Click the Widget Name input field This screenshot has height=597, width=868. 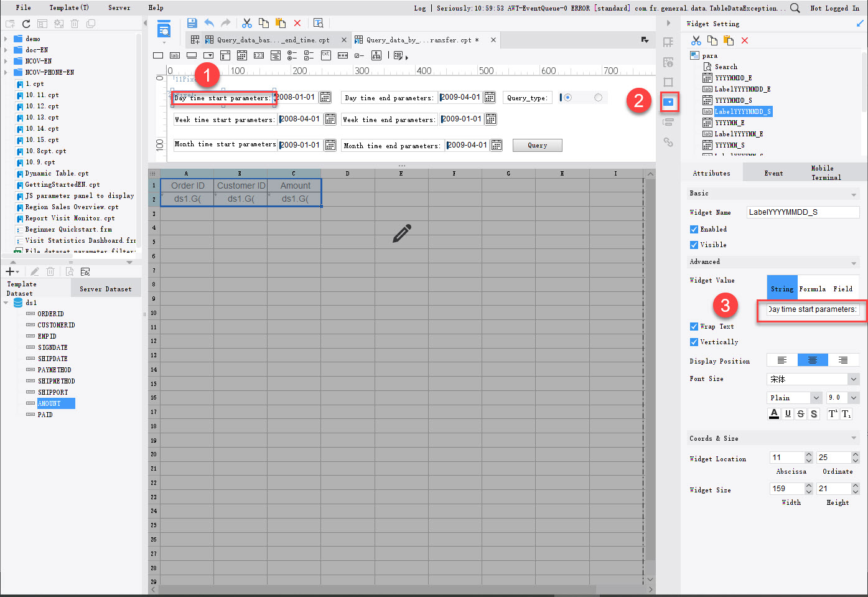click(803, 212)
